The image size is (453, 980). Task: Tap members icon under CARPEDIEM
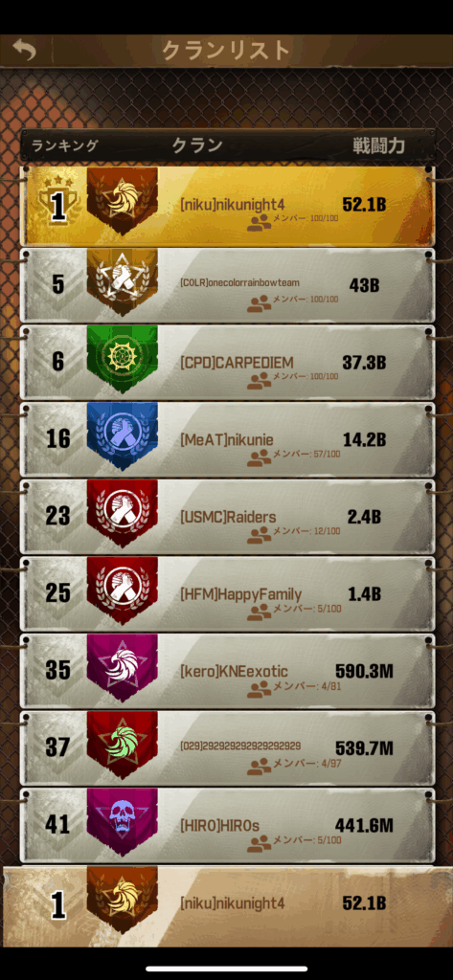[x=259, y=379]
